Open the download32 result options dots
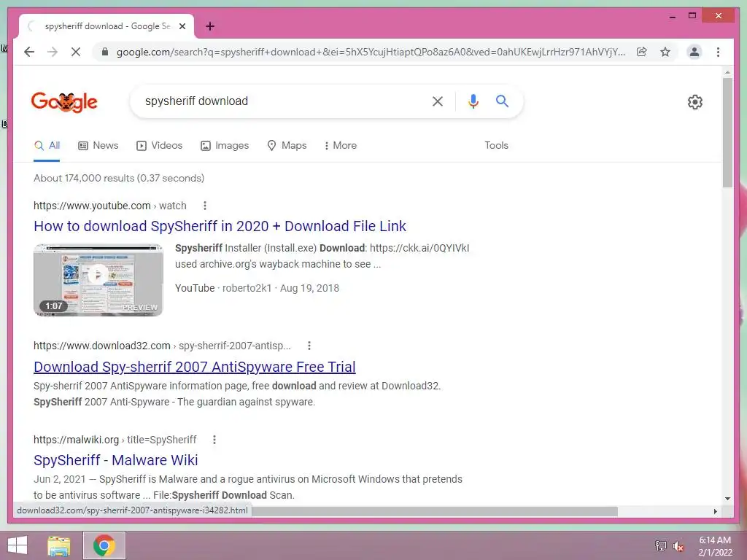The image size is (747, 560). click(309, 346)
